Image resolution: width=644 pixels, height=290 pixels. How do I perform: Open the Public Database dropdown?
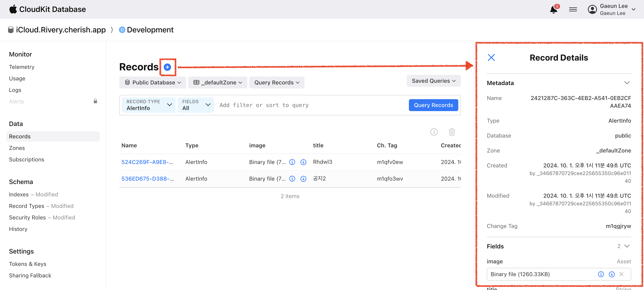click(x=152, y=83)
